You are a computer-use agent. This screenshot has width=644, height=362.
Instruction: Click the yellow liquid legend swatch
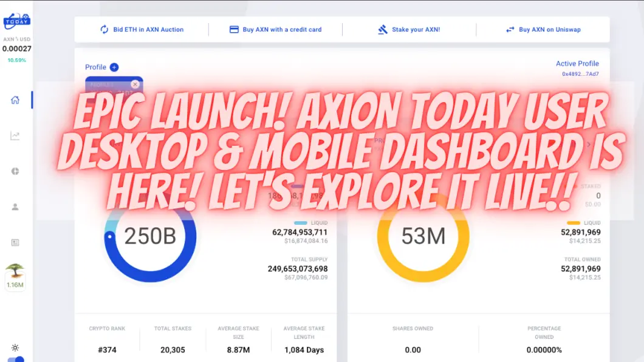coord(574,223)
